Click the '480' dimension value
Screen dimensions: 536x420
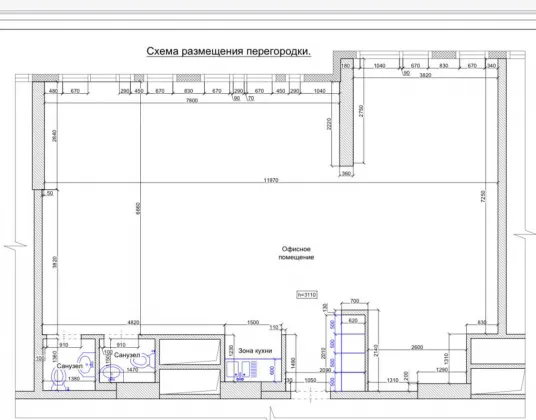tap(53, 91)
